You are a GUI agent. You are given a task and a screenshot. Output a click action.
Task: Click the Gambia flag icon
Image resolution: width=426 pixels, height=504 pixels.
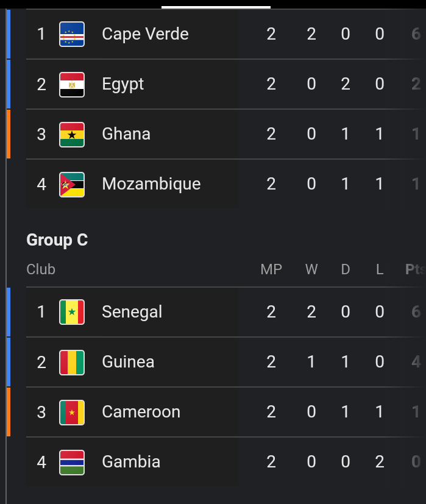72,462
